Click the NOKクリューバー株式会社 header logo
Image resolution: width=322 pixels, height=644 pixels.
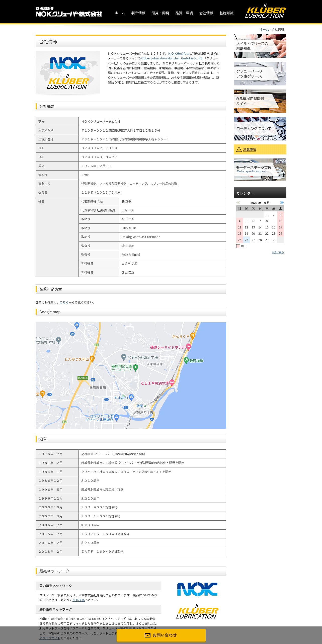click(x=69, y=12)
